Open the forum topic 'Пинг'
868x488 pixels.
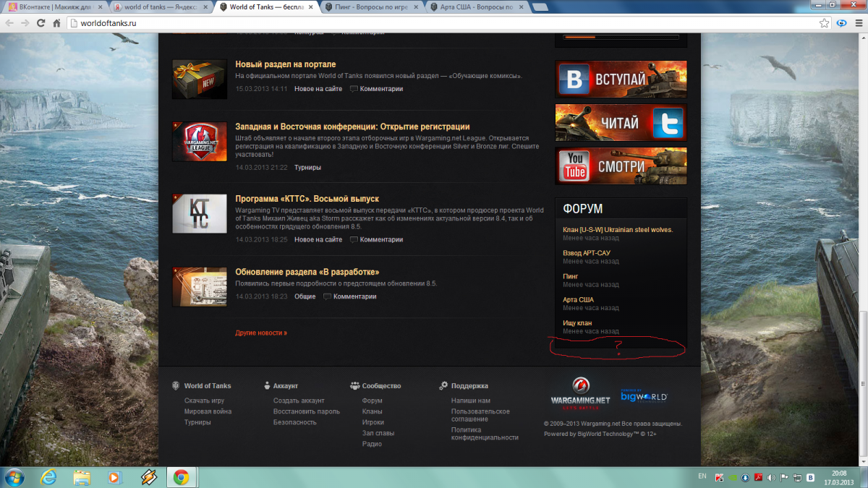coord(570,276)
